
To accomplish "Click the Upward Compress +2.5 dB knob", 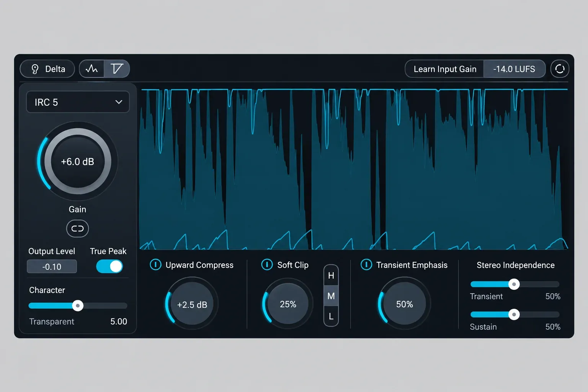I will coord(192,304).
